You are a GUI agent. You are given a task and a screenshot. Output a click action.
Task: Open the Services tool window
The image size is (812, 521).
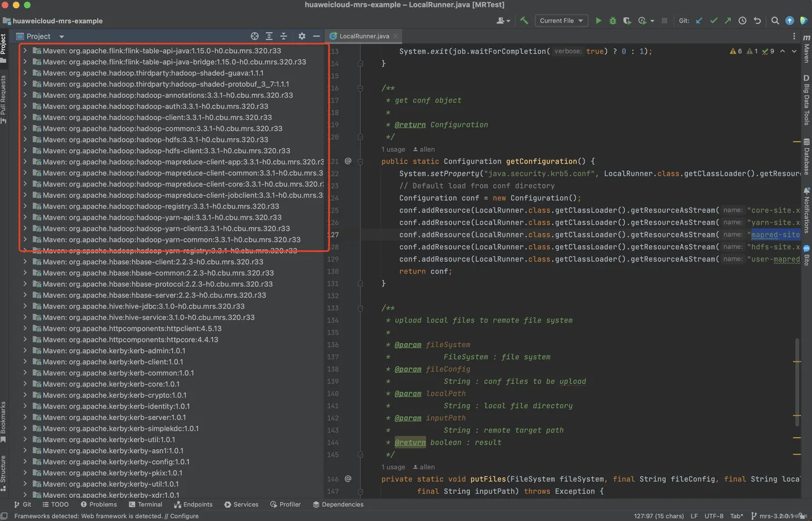[241, 504]
